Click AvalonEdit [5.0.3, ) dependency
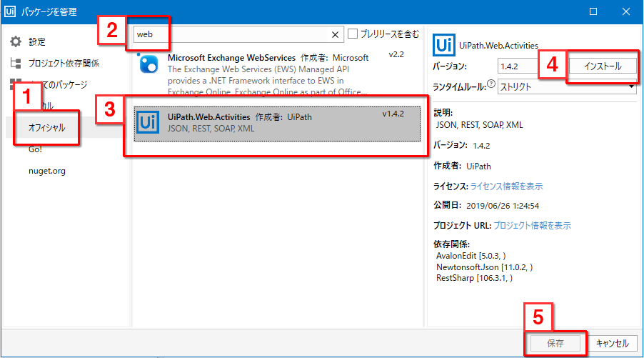644x358 pixels. 471,256
